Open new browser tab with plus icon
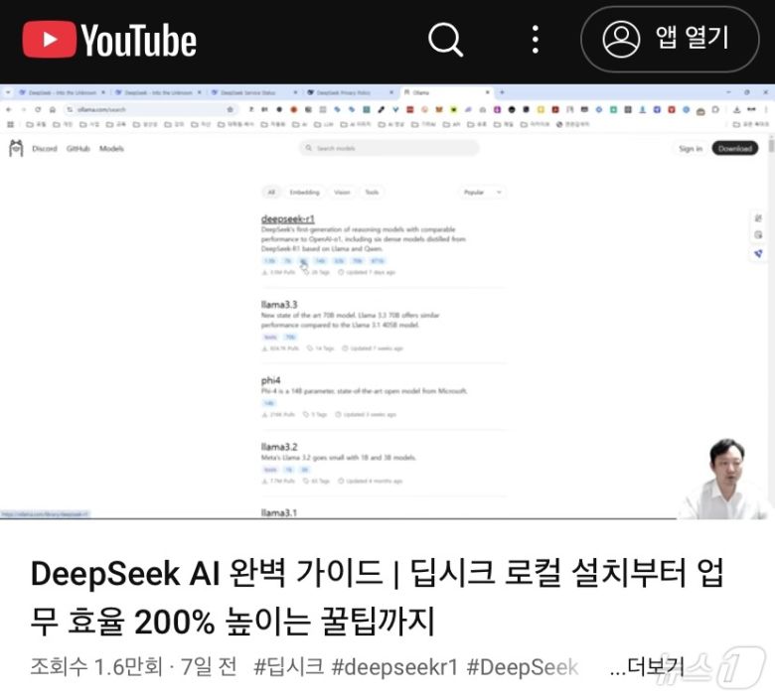Viewport: 775px width, 700px height. (502, 92)
